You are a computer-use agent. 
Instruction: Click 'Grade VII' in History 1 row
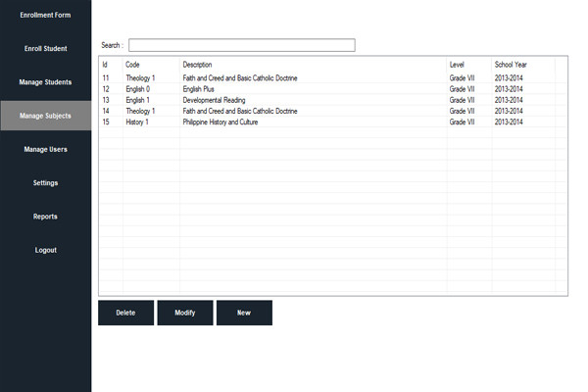click(x=462, y=122)
